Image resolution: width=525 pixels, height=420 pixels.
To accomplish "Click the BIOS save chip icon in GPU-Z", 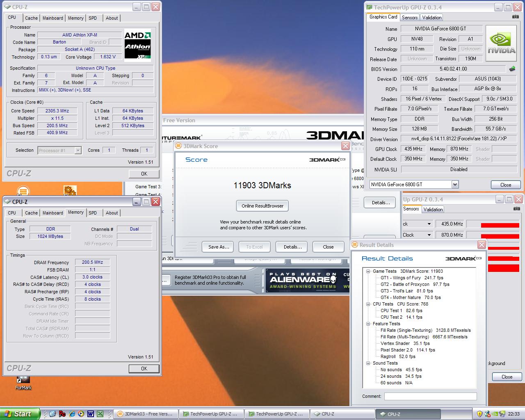I will point(512,69).
